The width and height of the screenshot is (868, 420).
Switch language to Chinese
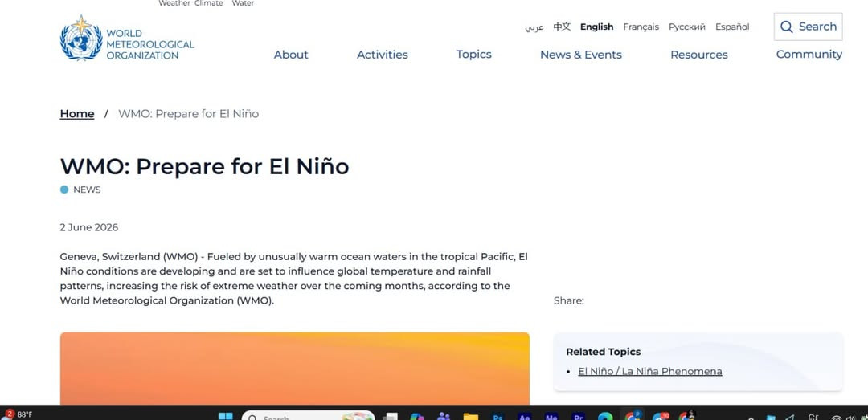562,27
